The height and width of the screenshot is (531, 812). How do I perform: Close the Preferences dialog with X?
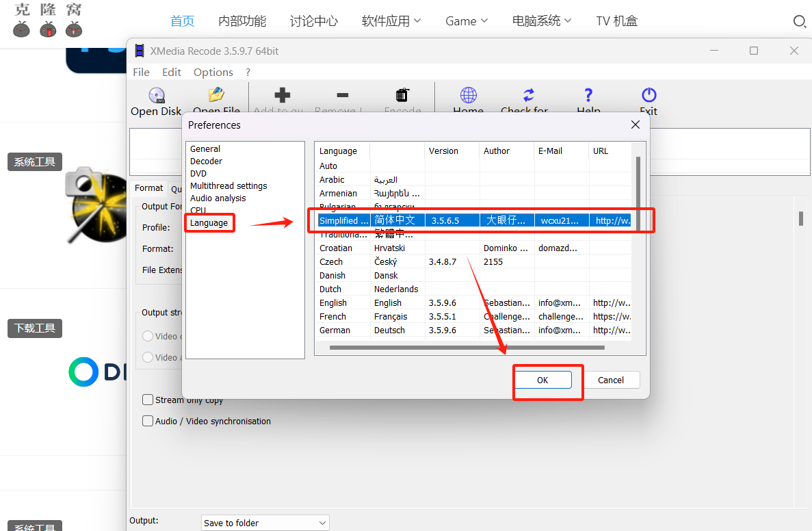coord(636,125)
